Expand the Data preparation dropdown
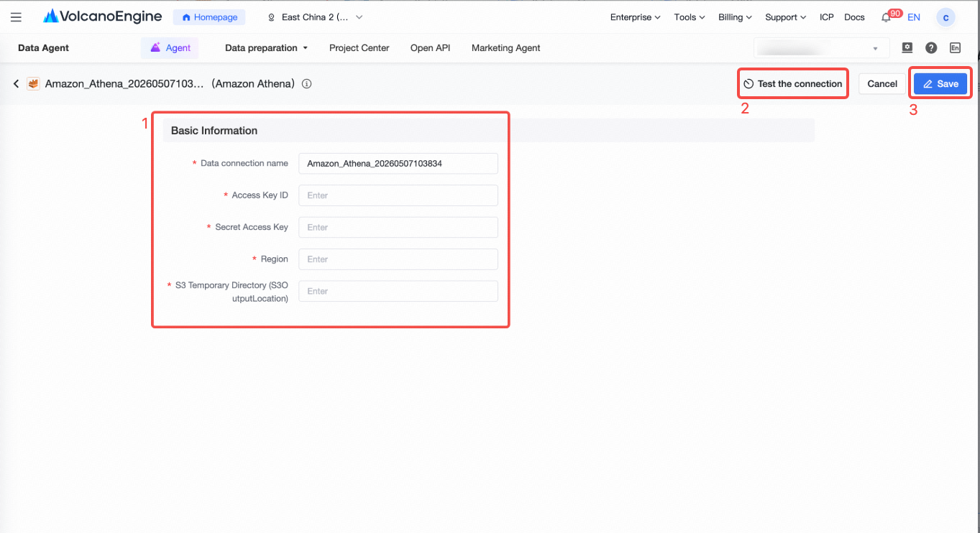 pyautogui.click(x=266, y=48)
